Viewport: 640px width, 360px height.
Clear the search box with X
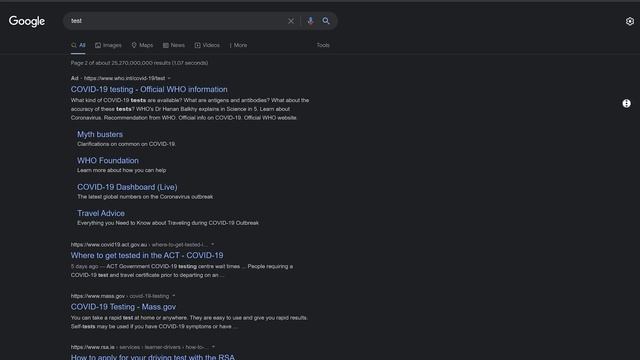coord(291,21)
